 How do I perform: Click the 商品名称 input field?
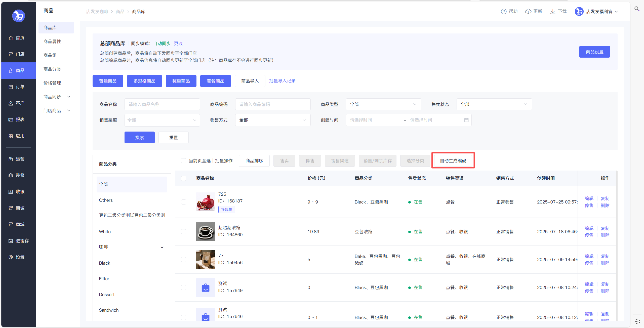pyautogui.click(x=162, y=104)
